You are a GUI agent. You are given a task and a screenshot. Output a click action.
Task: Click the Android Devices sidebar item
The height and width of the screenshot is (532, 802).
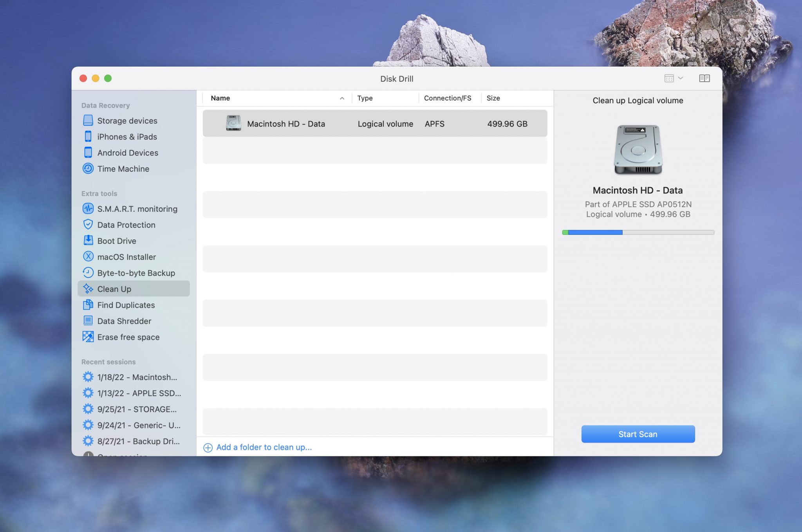click(128, 152)
